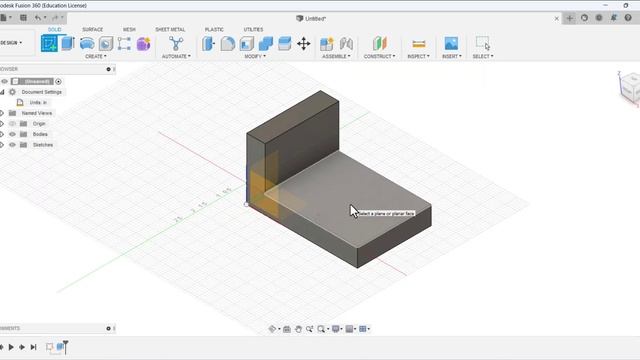
Task: Switch to the PLASTIC tab
Action: [x=214, y=29]
